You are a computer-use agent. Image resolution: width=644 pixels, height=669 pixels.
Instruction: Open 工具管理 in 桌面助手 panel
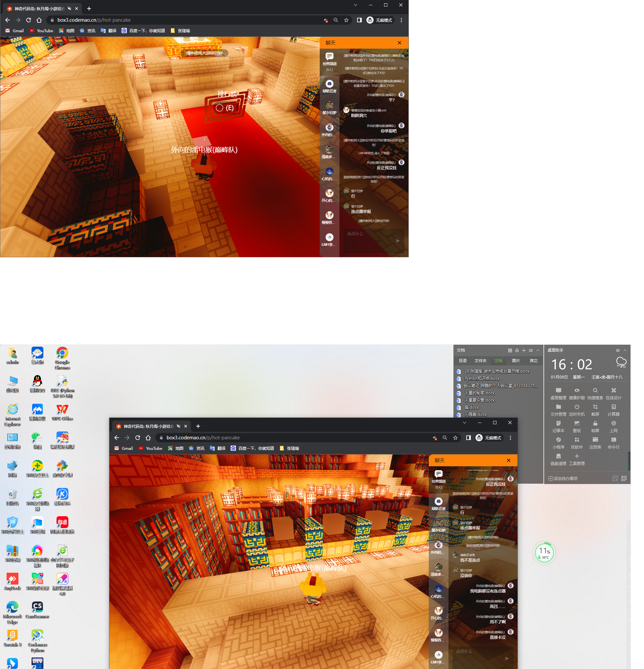point(577,459)
